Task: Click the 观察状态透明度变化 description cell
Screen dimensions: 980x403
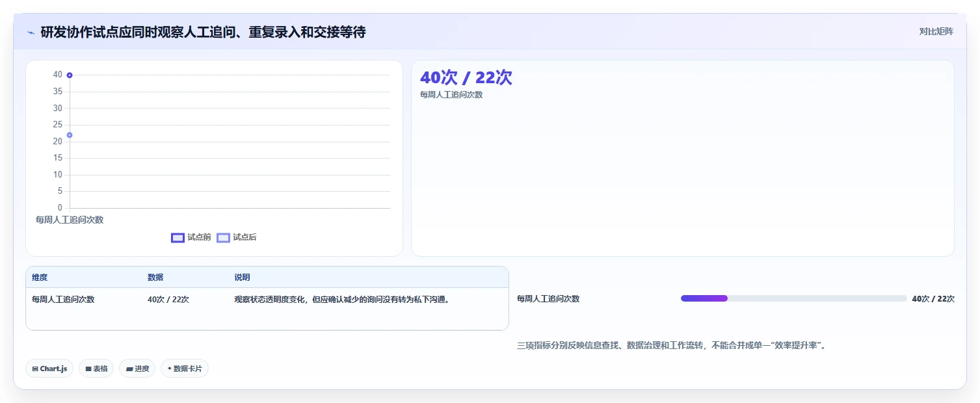Action: [342, 300]
